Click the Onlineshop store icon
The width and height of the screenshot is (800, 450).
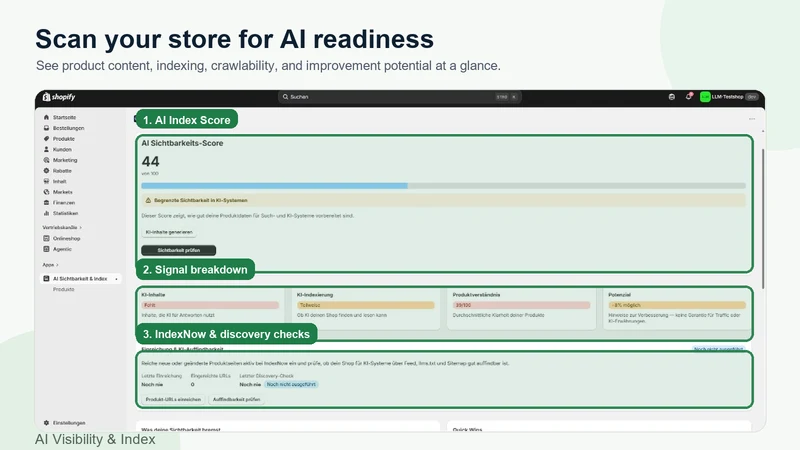pyautogui.click(x=46, y=238)
